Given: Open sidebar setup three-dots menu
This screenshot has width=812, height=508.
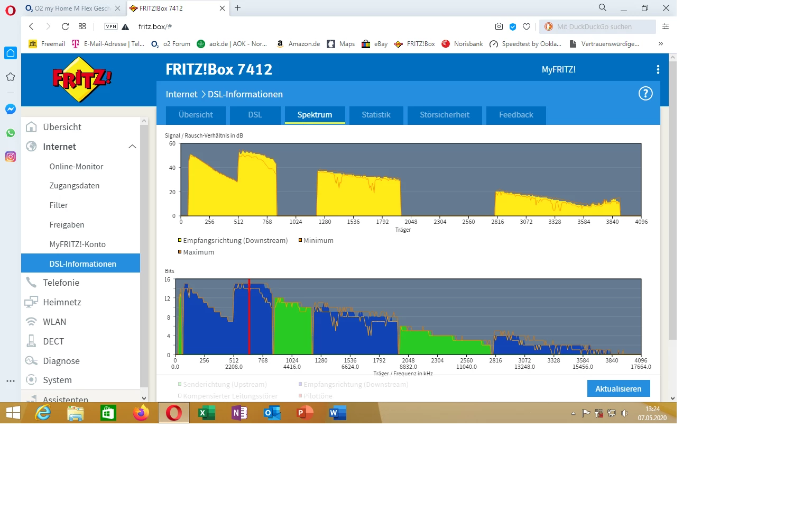Looking at the screenshot, I should [11, 381].
